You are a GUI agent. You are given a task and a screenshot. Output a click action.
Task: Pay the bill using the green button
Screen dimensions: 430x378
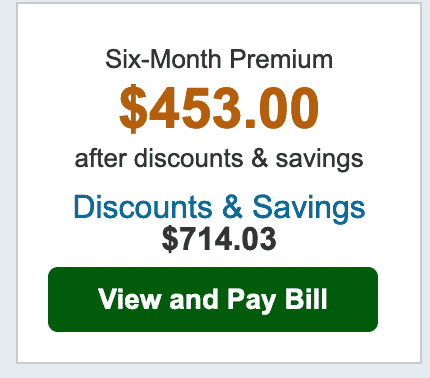pos(213,299)
